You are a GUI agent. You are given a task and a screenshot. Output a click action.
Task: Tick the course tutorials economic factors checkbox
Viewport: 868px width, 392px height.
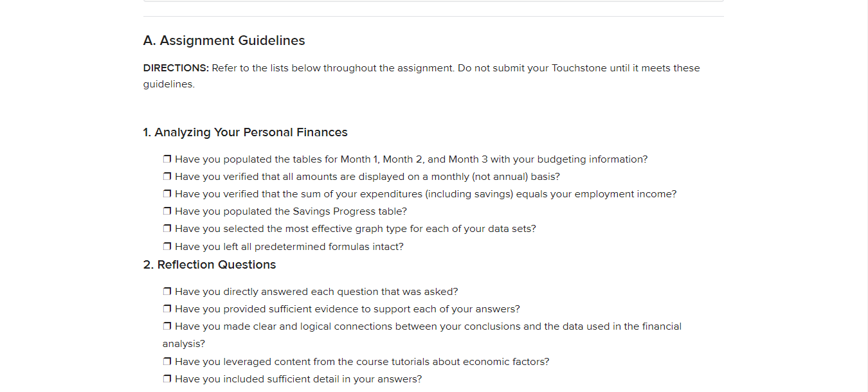tap(167, 362)
